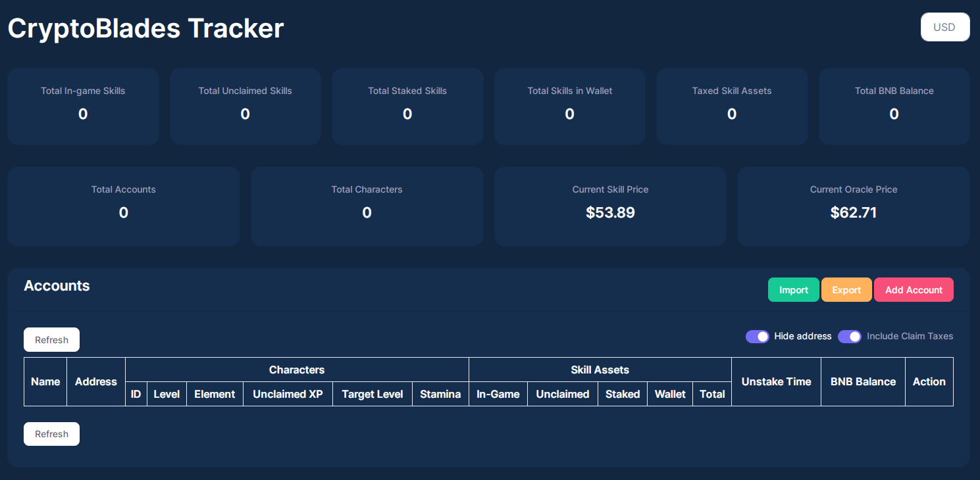Viewport: 980px width, 480px height.
Task: Click the Target Level column header
Action: (x=373, y=394)
